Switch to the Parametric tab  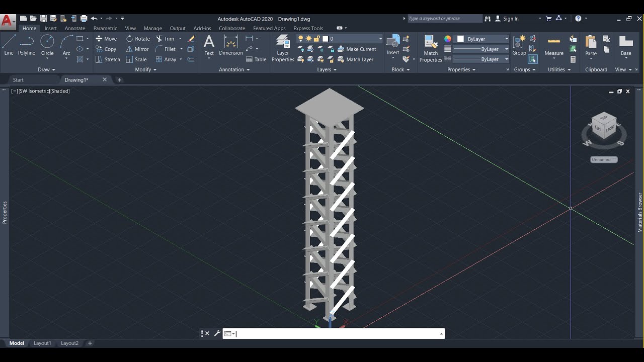click(x=105, y=28)
